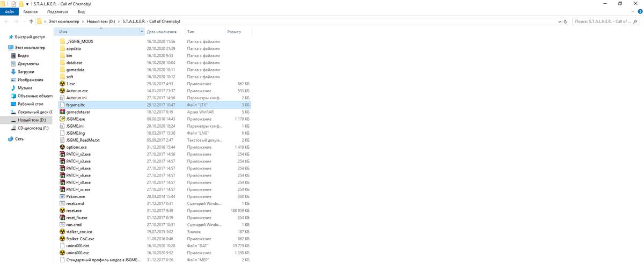Select the options.exe radiation icon
This screenshot has height=265, width=644.
tap(62, 147)
